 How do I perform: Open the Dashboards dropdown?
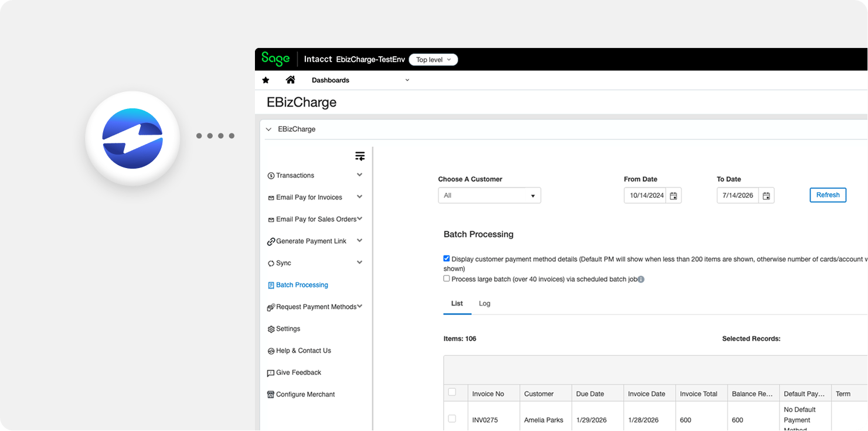pyautogui.click(x=360, y=80)
